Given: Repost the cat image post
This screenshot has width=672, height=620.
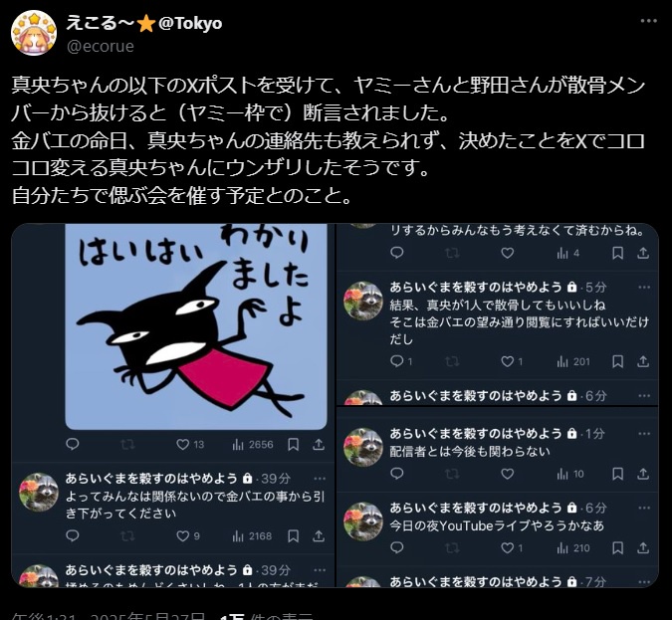Looking at the screenshot, I should [x=127, y=444].
